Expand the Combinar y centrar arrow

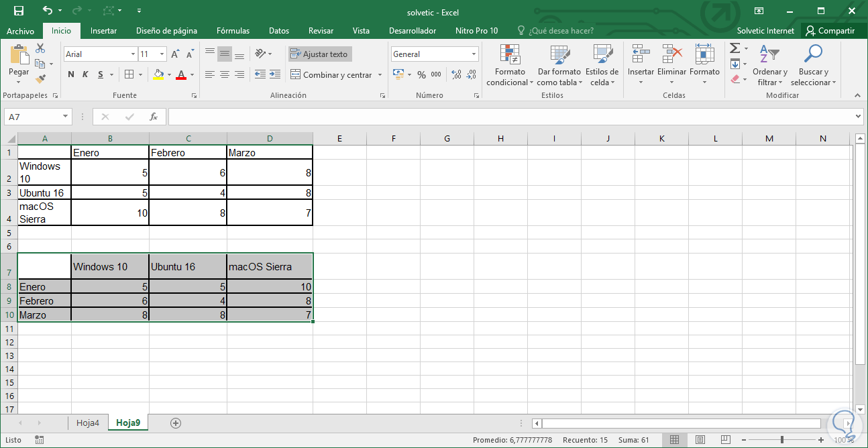coord(380,74)
